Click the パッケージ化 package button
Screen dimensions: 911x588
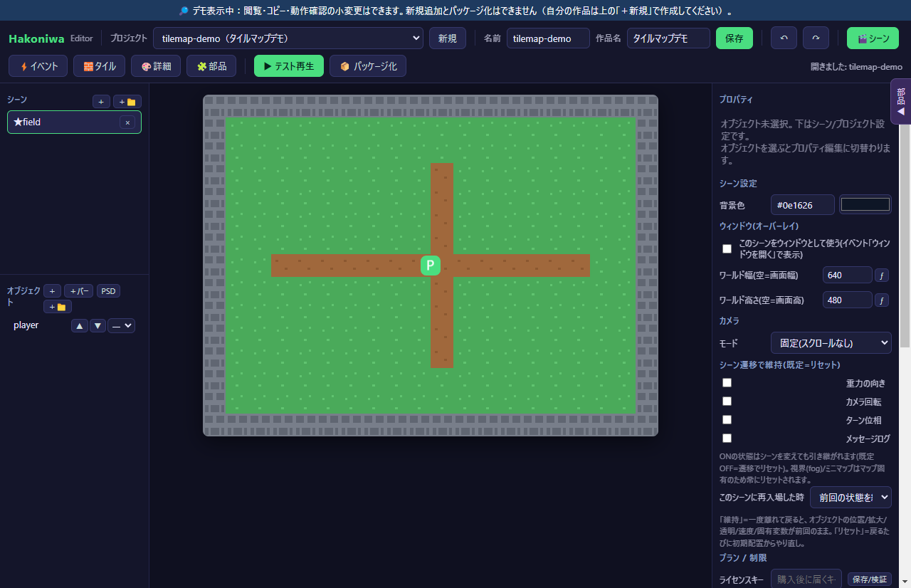click(368, 66)
